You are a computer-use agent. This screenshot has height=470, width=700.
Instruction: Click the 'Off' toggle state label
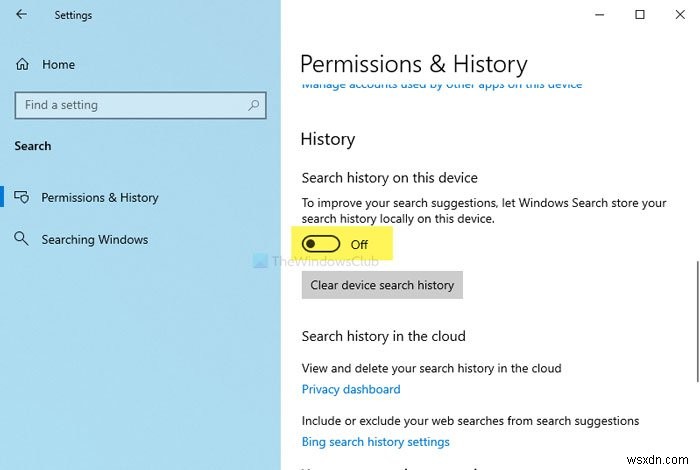tap(359, 245)
